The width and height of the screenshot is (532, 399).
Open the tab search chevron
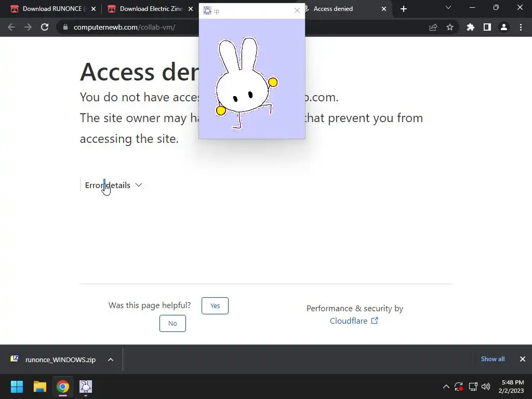point(448,7)
